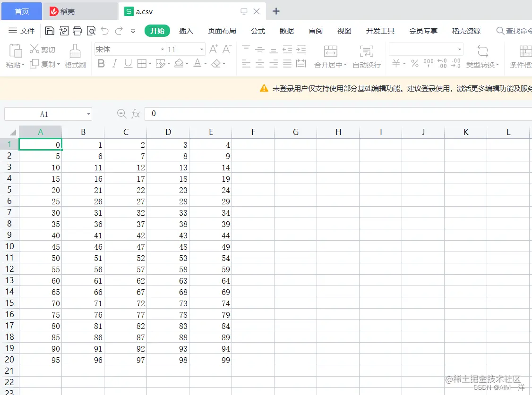Click the Increase Indent icon

tap(301, 50)
